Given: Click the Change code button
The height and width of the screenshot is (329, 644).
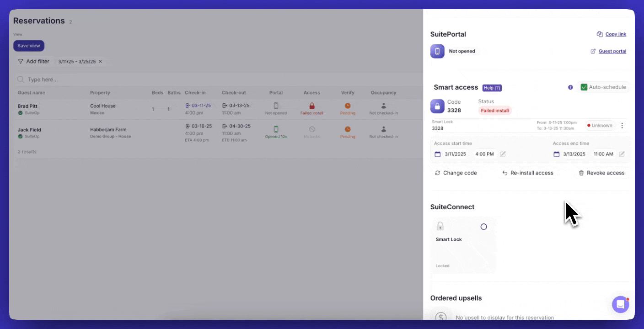Looking at the screenshot, I should click(456, 173).
